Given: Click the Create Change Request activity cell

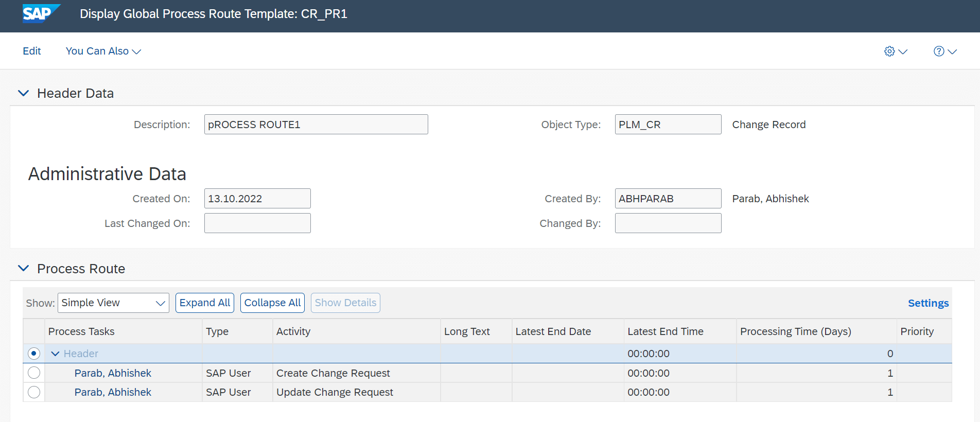Looking at the screenshot, I should pyautogui.click(x=356, y=373).
